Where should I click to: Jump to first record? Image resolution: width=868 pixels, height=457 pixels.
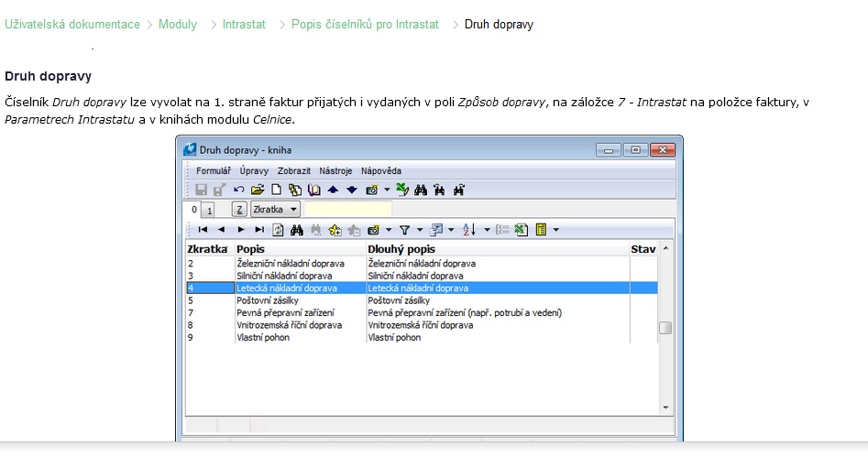[203, 230]
